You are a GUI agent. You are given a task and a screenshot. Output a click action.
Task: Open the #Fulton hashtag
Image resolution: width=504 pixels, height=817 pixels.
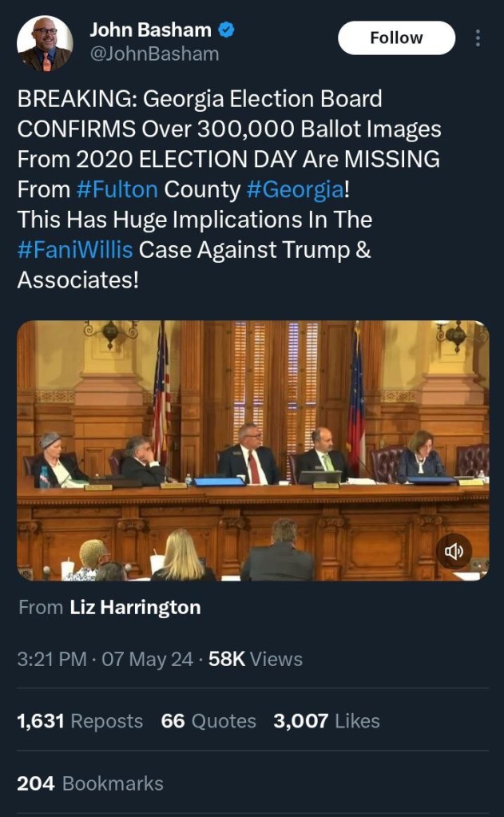(x=120, y=189)
